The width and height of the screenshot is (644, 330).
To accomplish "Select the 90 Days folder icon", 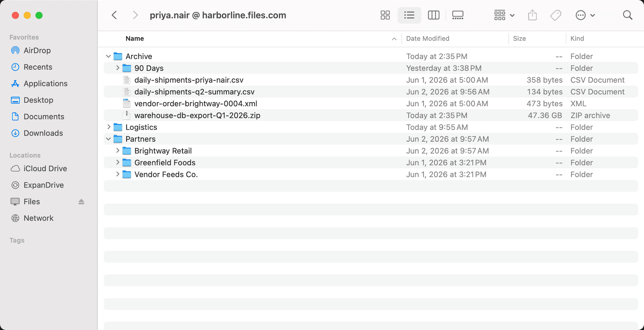I will [127, 68].
